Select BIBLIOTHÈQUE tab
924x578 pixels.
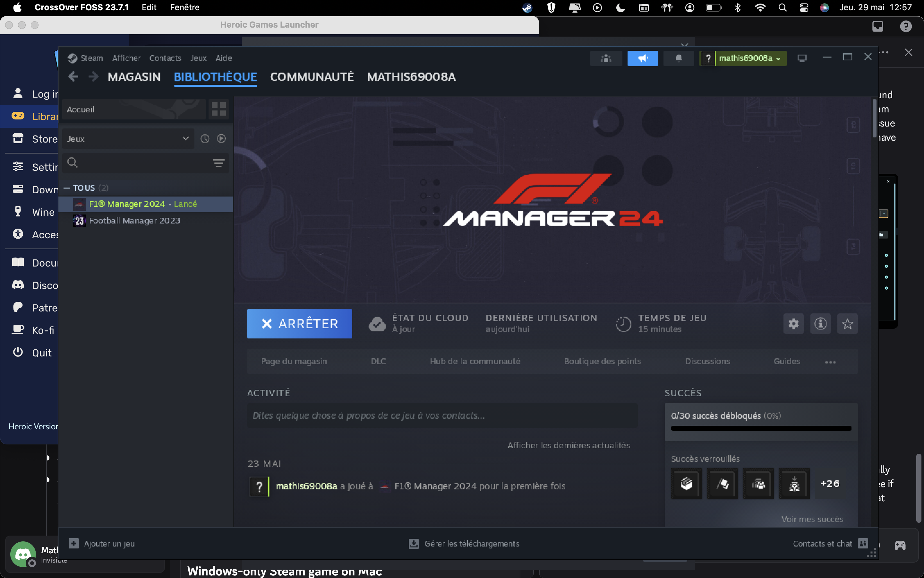215,77
